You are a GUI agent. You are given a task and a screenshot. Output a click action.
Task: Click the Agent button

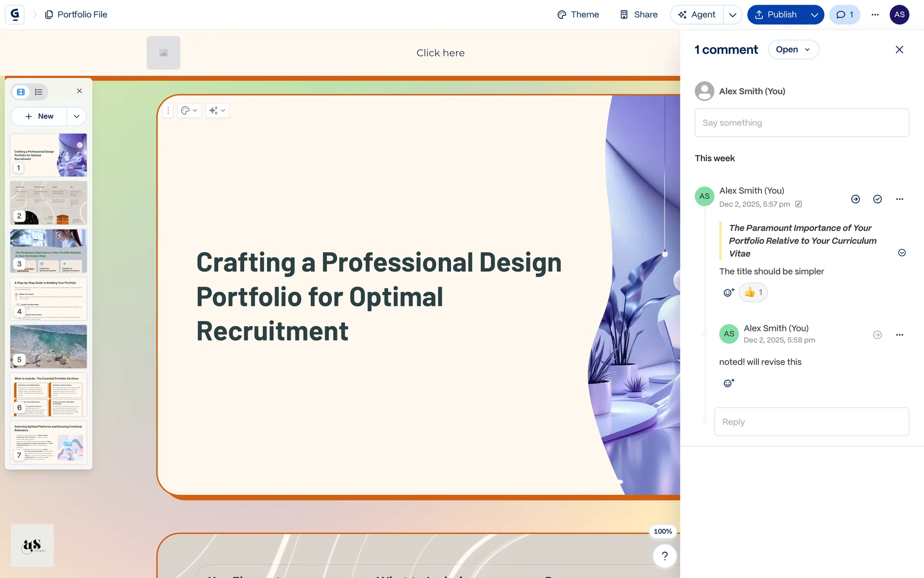click(x=697, y=14)
